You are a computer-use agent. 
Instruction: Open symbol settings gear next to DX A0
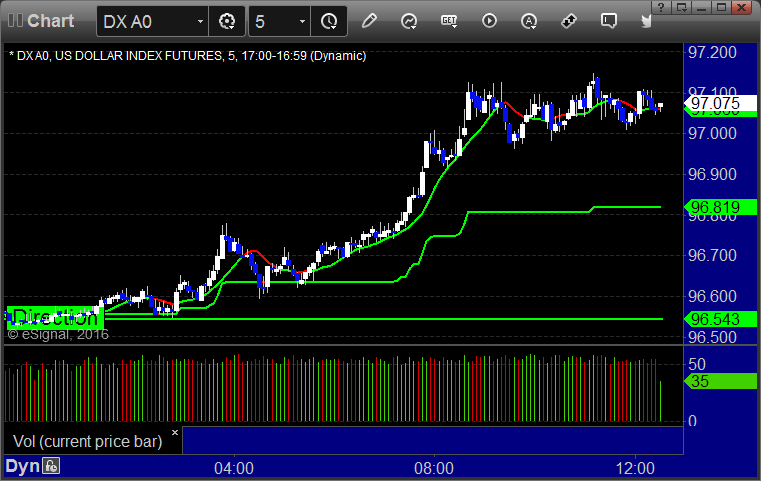pos(227,20)
